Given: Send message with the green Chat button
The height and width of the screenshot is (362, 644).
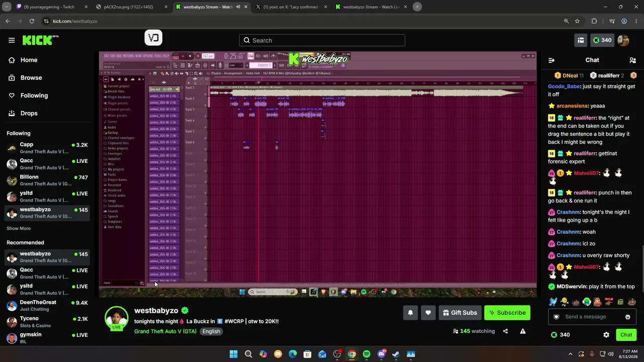Looking at the screenshot, I should tap(626, 335).
